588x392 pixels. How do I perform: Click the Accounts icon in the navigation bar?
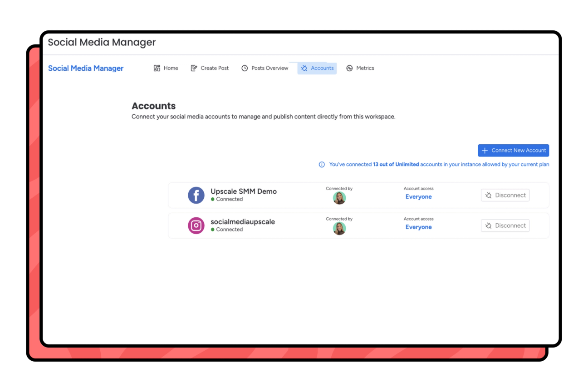(304, 68)
